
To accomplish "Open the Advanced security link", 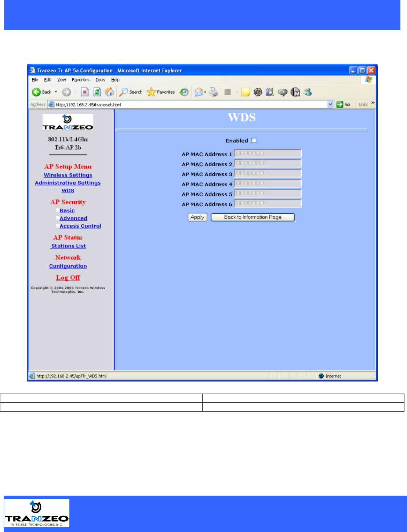I will [73, 218].
